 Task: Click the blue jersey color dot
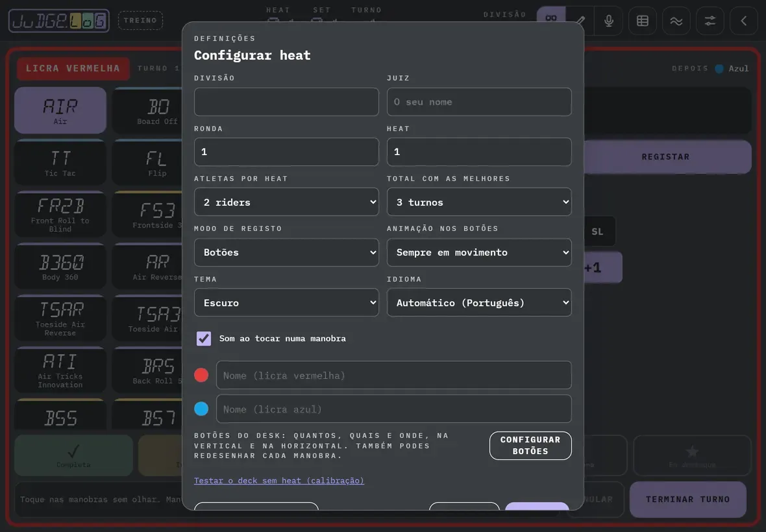click(x=201, y=409)
